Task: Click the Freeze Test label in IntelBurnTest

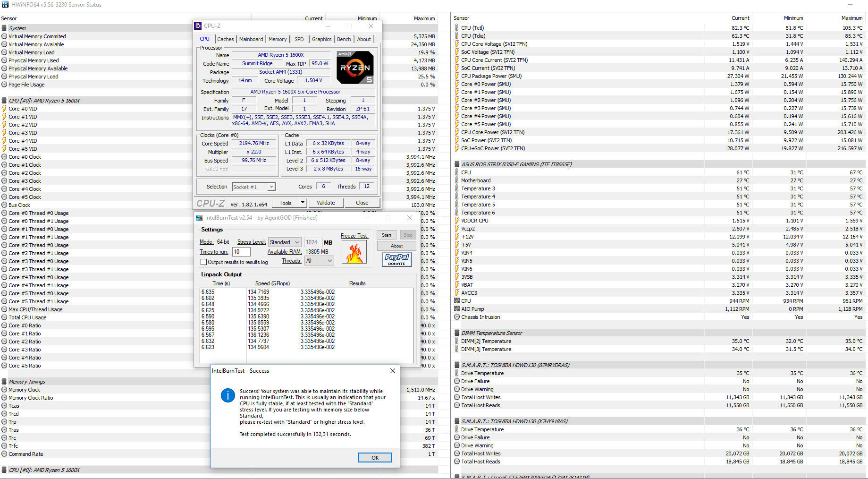Action: click(x=354, y=236)
